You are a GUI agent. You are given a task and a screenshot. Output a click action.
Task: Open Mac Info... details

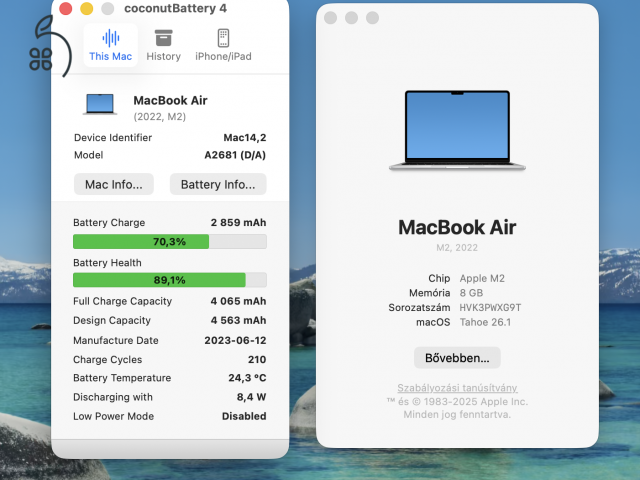pyautogui.click(x=114, y=184)
